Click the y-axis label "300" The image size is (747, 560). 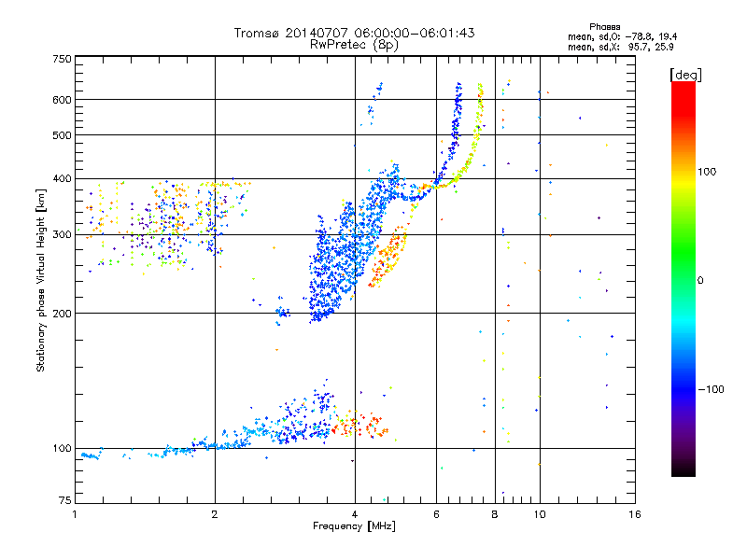point(62,234)
